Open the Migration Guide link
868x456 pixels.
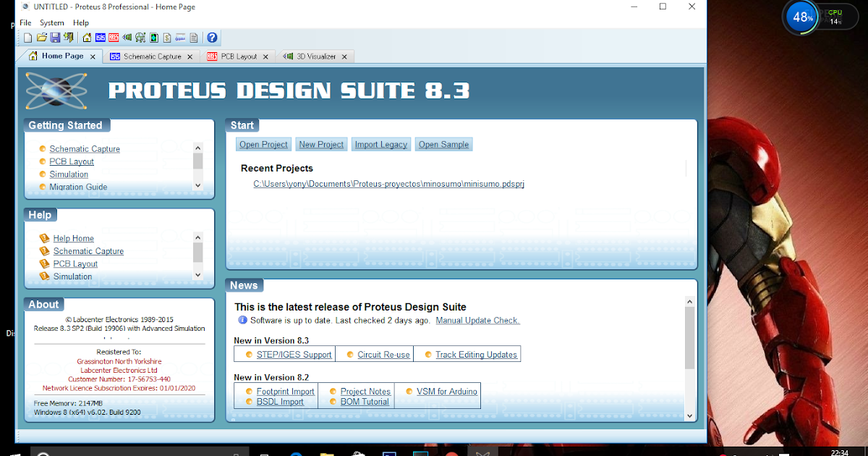(78, 187)
